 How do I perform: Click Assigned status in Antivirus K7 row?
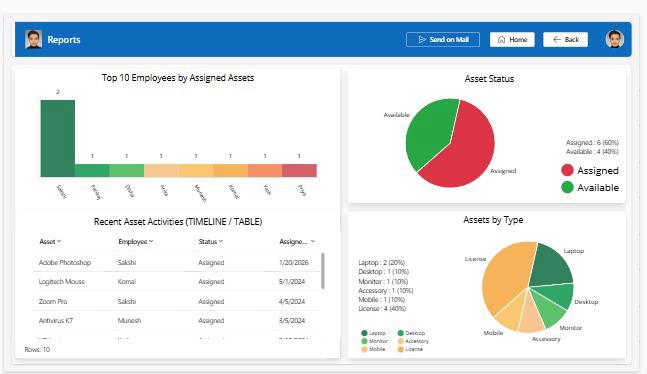211,320
